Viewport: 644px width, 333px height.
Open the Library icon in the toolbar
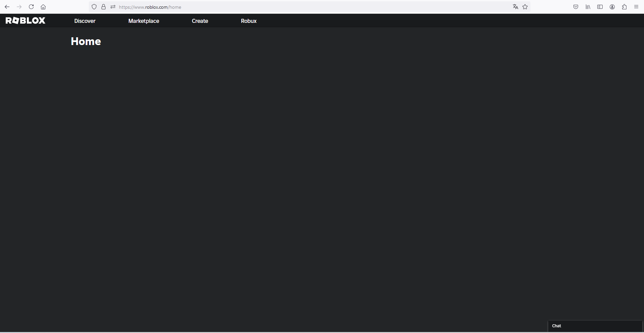point(588,7)
